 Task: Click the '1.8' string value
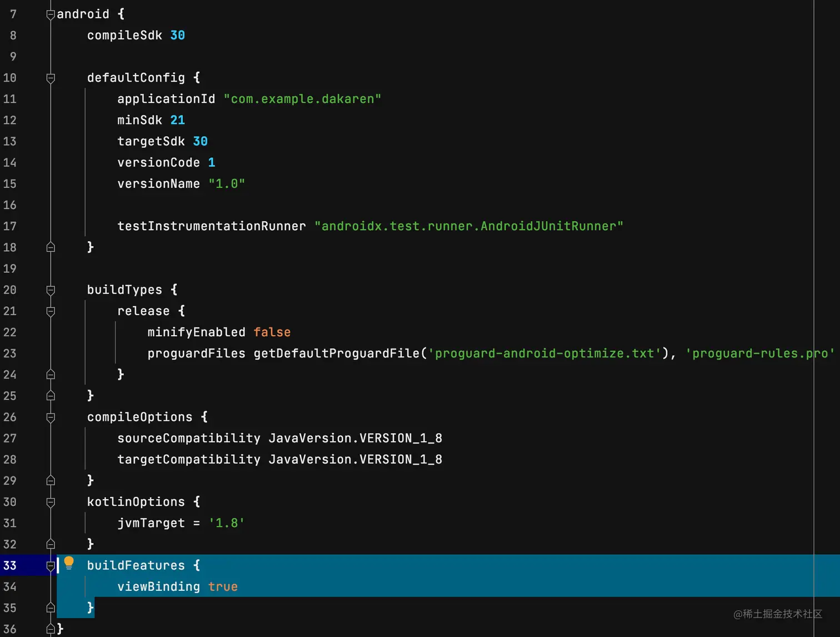click(227, 523)
